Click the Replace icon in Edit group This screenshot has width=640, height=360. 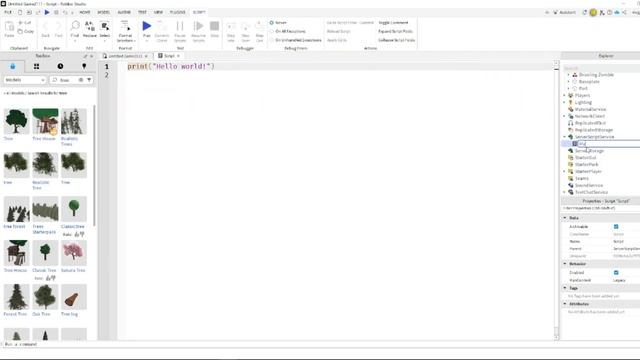tap(90, 26)
